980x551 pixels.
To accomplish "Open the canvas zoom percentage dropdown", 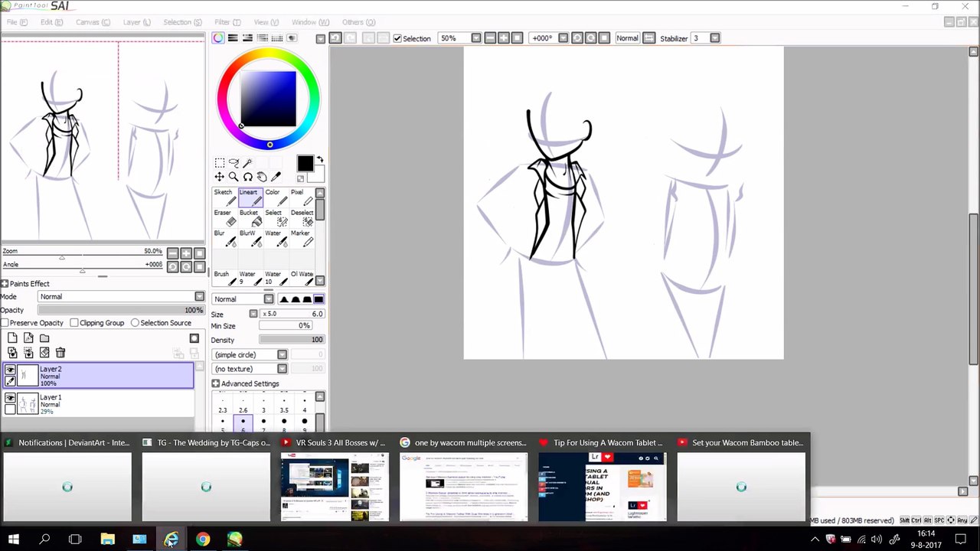I will (476, 38).
